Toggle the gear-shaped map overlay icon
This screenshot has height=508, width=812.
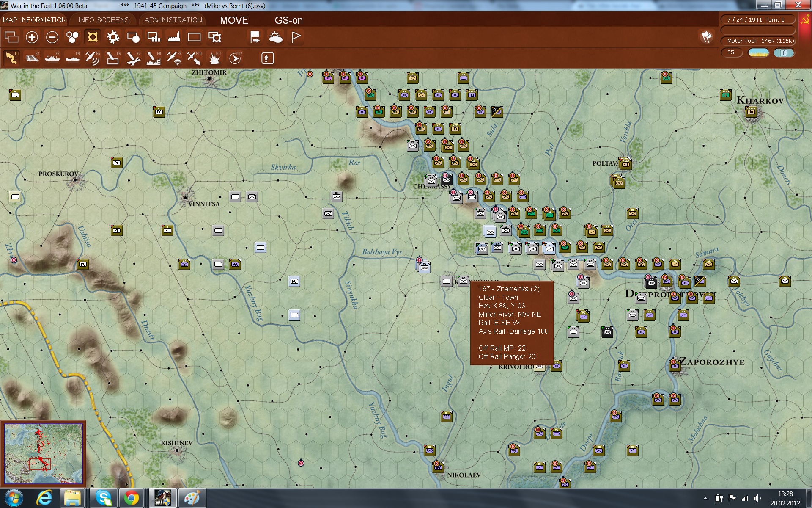113,37
